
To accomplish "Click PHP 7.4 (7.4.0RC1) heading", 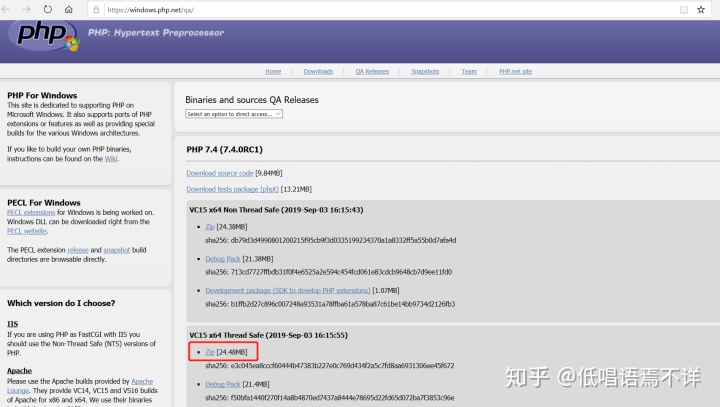I will click(x=225, y=150).
